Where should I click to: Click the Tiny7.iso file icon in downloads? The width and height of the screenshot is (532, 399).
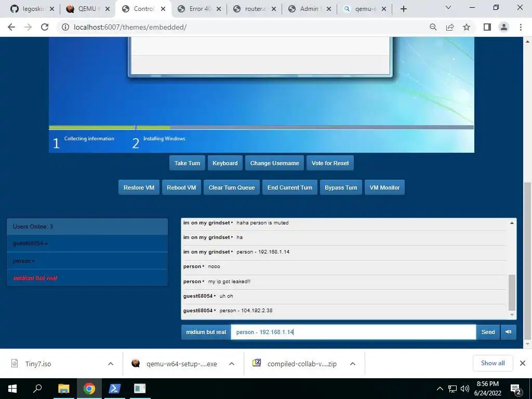[x=15, y=363]
